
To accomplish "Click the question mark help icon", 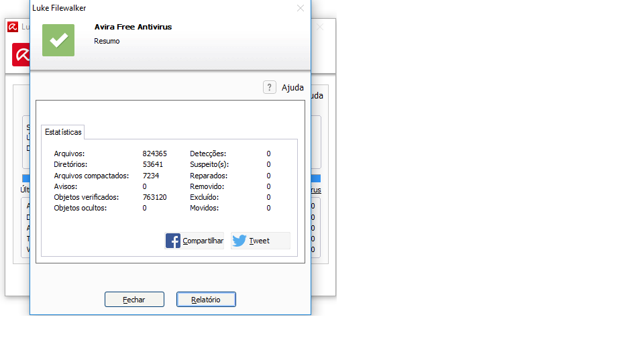I will click(270, 87).
